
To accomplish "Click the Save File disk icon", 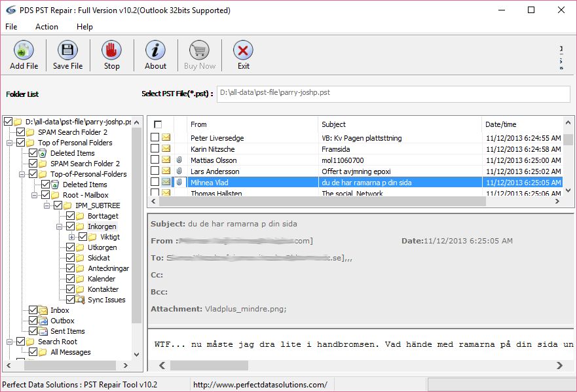I will (67, 50).
